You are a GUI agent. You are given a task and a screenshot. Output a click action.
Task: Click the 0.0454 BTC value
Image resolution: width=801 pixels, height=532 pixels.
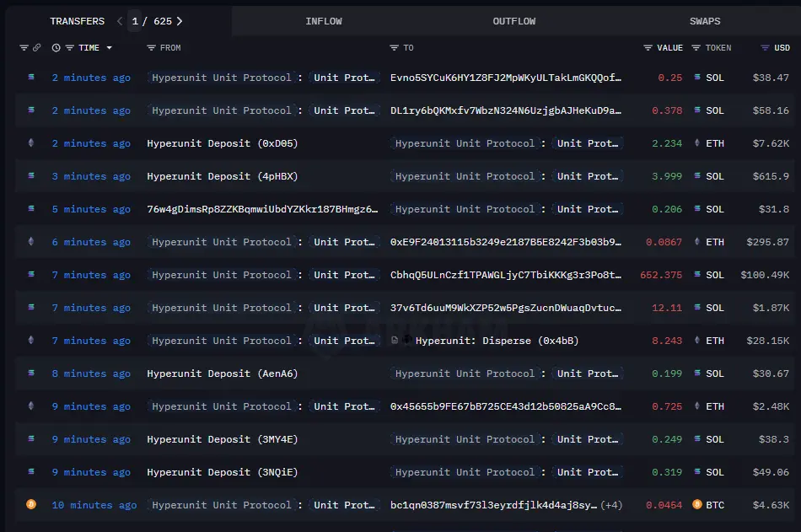[x=664, y=505]
